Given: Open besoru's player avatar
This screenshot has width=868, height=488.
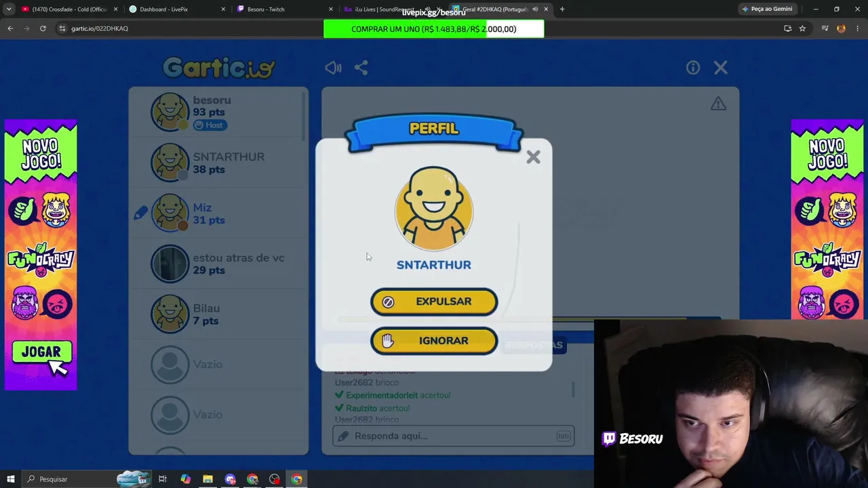Looking at the screenshot, I should pyautogui.click(x=170, y=112).
